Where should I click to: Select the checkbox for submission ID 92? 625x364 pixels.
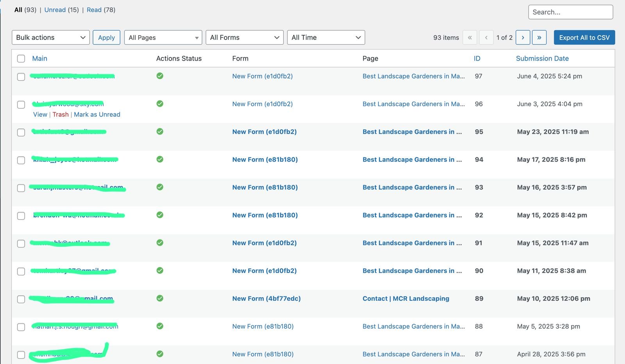pos(21,216)
